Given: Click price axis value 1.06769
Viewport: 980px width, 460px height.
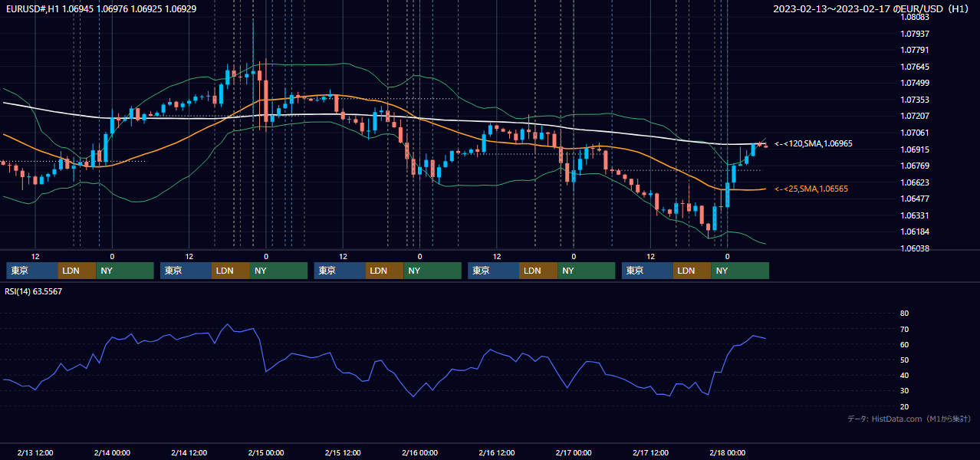Looking at the screenshot, I should [915, 166].
